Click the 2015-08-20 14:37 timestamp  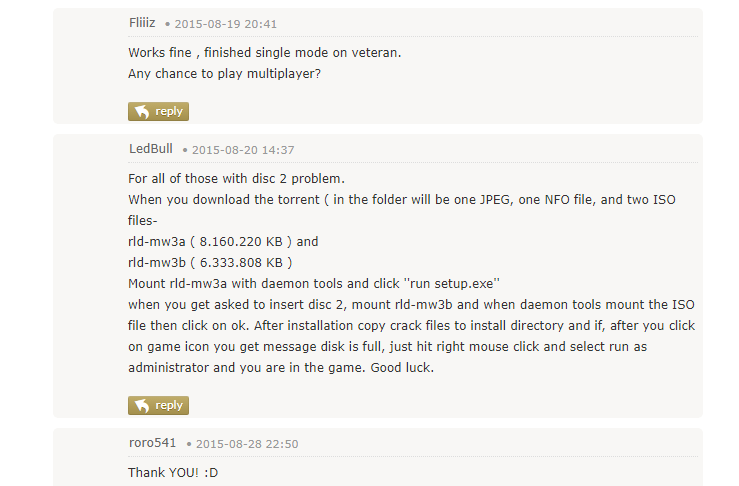pyautogui.click(x=243, y=150)
